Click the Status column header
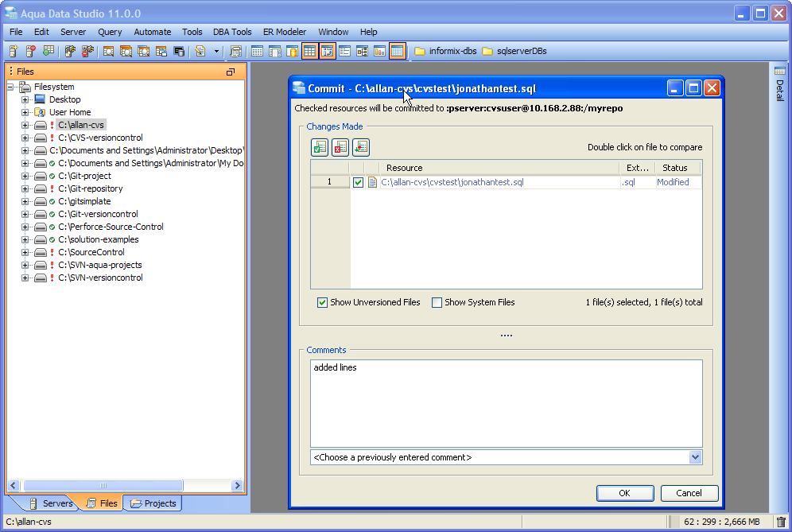The image size is (792, 532). point(677,168)
